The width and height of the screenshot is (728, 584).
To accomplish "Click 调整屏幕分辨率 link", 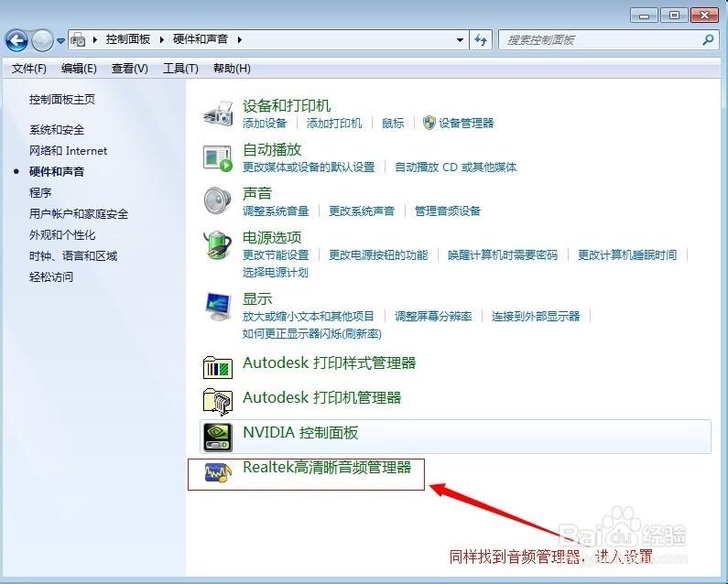I will click(433, 317).
